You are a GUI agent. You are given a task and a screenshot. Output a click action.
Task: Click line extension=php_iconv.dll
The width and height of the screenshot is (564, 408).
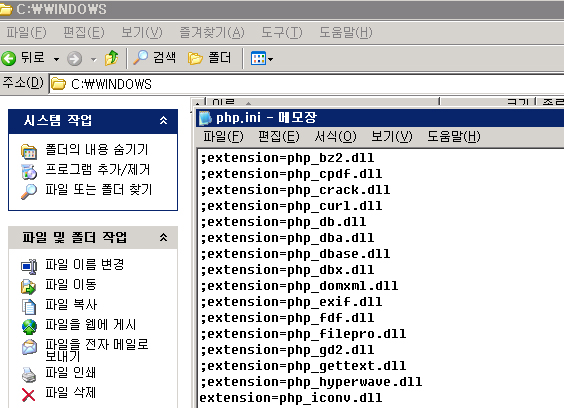coord(291,398)
